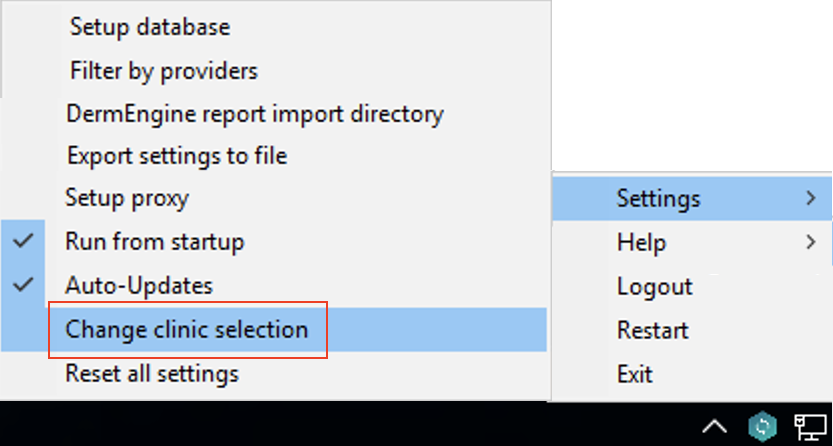Select Change clinic selection
The image size is (833, 446).
coord(187,329)
